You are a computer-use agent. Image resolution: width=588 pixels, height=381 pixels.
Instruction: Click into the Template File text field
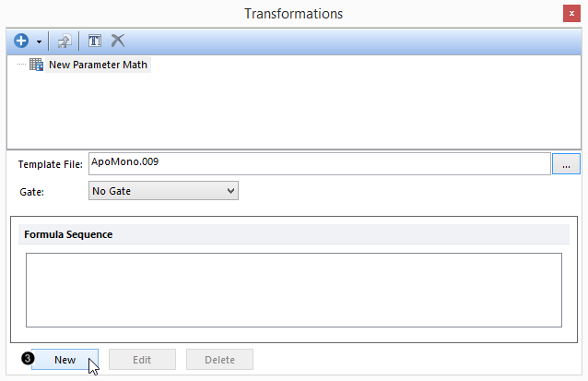click(319, 163)
